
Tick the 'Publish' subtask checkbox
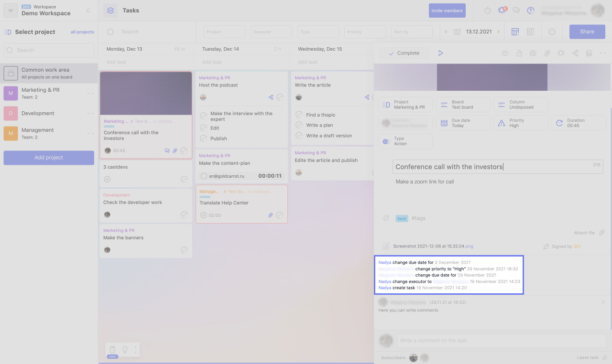(x=203, y=139)
